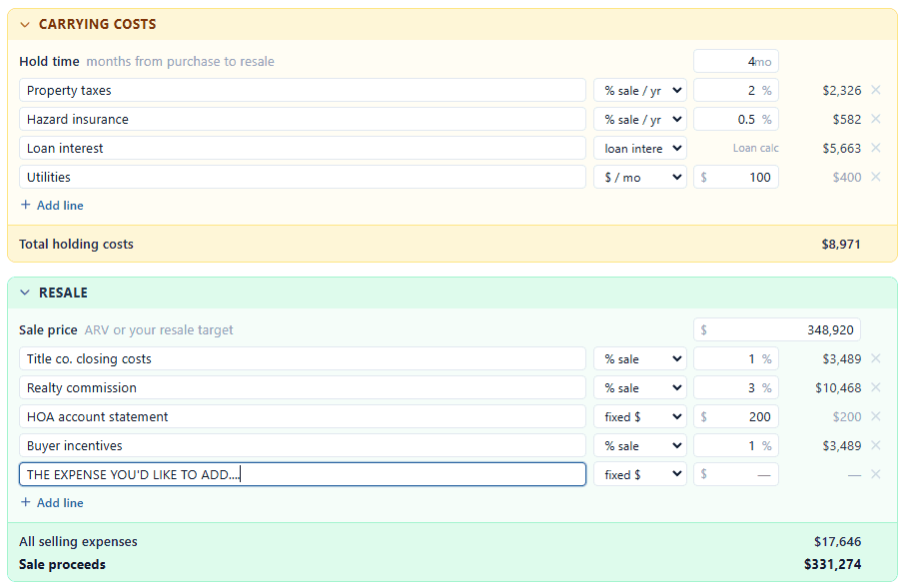Delete the Buyer incentives line
This screenshot has width=908, height=588.
click(x=876, y=445)
